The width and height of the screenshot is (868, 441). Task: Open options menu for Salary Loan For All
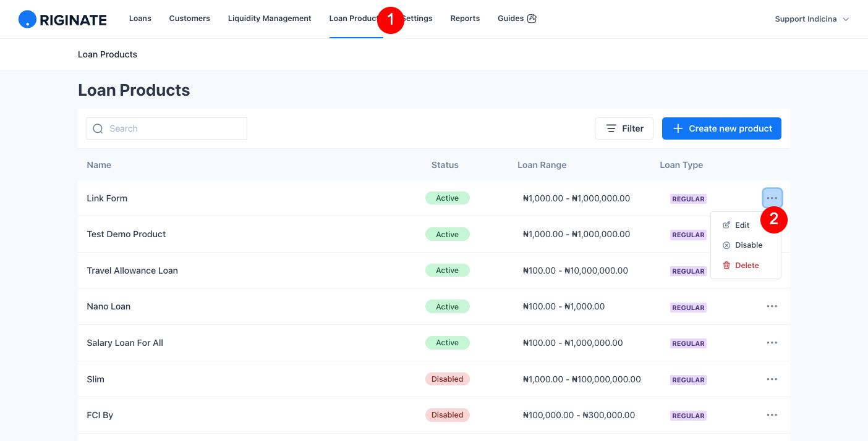pyautogui.click(x=772, y=343)
